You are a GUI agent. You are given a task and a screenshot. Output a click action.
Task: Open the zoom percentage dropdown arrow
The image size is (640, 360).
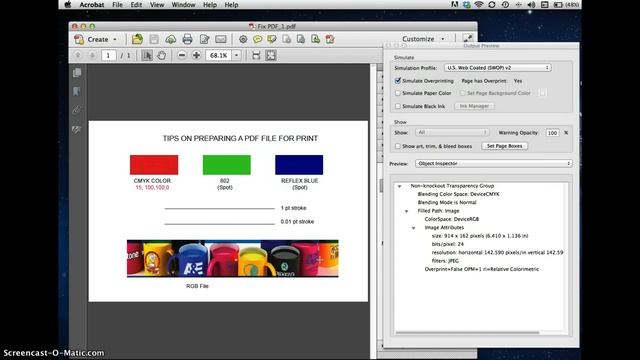(237, 55)
